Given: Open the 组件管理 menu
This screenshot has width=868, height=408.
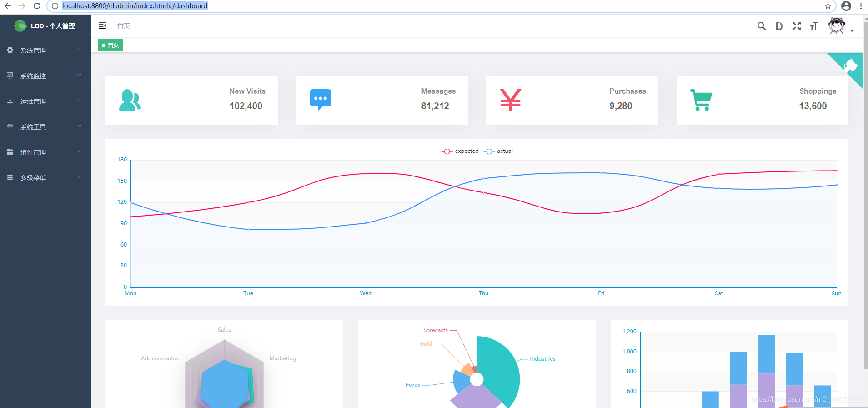Looking at the screenshot, I should click(45, 152).
